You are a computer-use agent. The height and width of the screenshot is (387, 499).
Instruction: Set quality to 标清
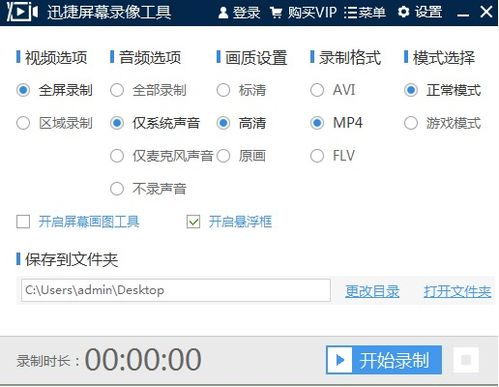click(223, 90)
